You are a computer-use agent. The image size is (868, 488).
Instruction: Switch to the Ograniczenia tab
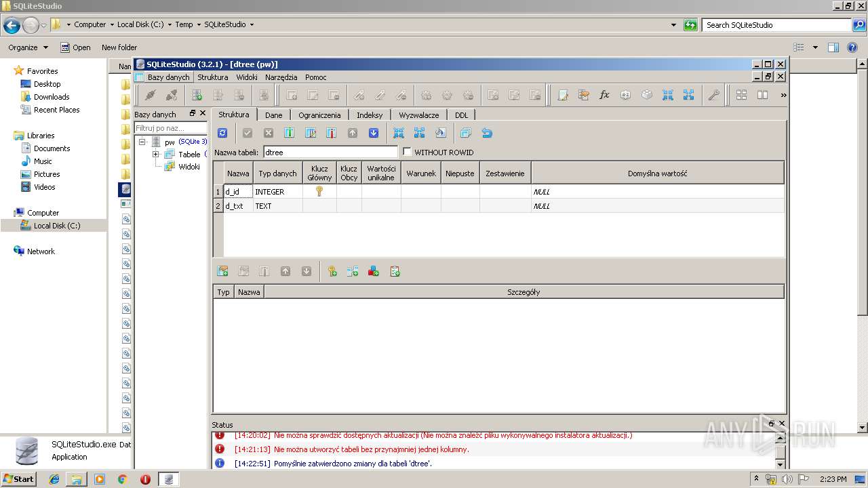[x=319, y=115]
